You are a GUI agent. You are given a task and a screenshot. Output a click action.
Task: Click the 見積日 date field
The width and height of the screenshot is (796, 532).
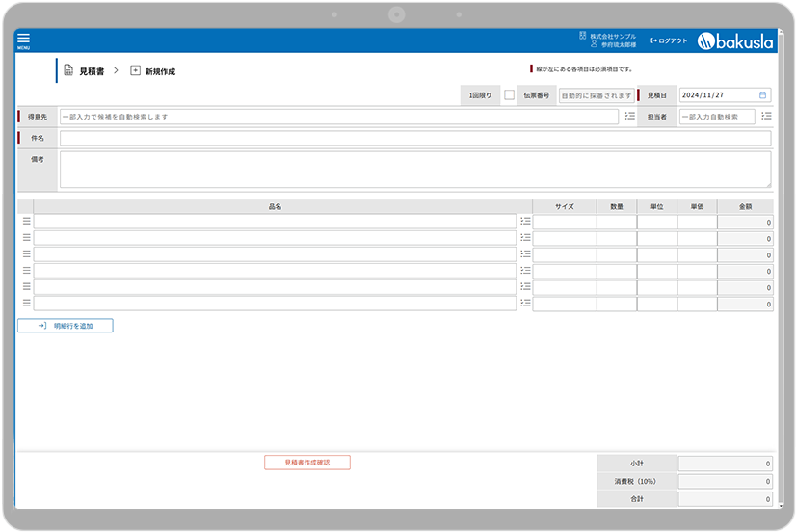[718, 95]
